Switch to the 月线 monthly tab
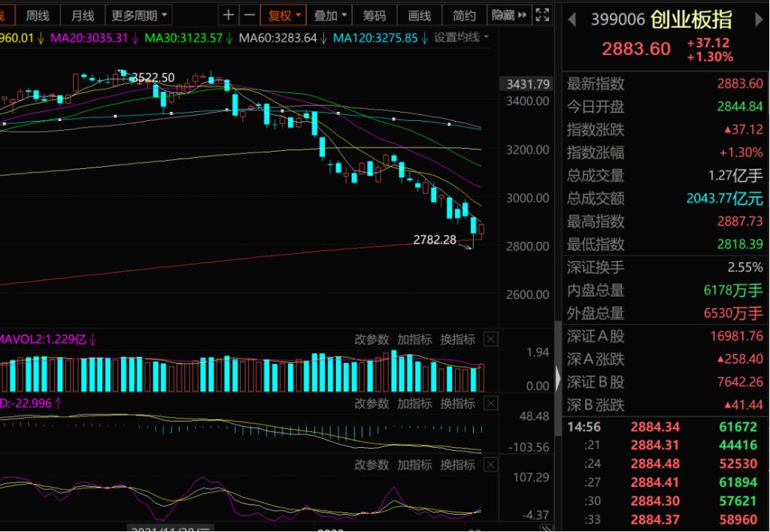Viewport: 770px width, 532px height. [x=83, y=15]
